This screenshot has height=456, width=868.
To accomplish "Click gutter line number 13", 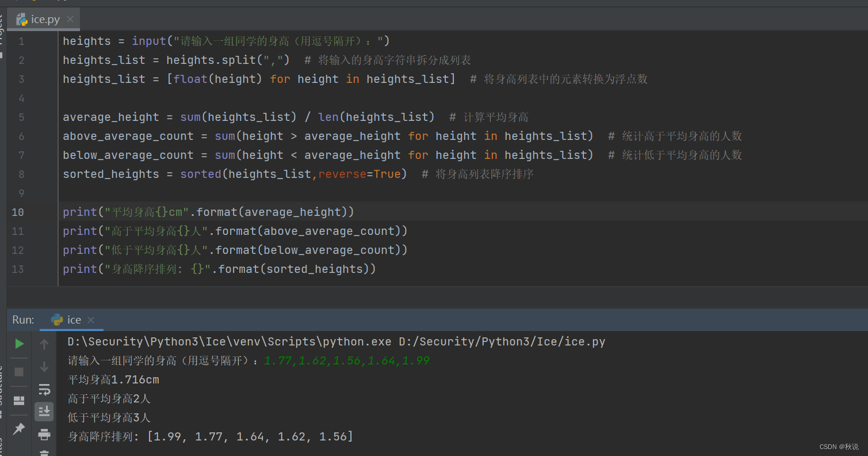I will point(18,269).
